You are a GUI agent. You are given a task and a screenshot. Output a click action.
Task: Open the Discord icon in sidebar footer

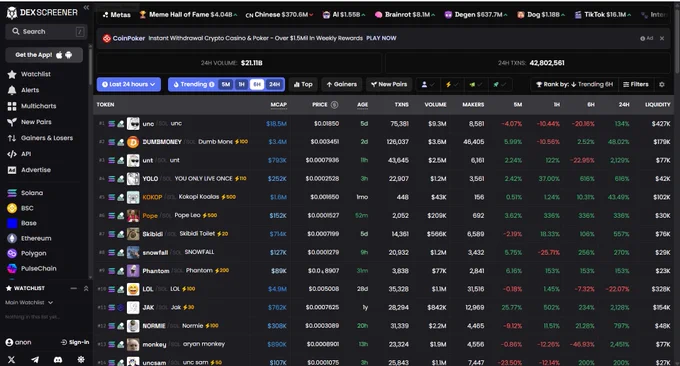pyautogui.click(x=58, y=359)
